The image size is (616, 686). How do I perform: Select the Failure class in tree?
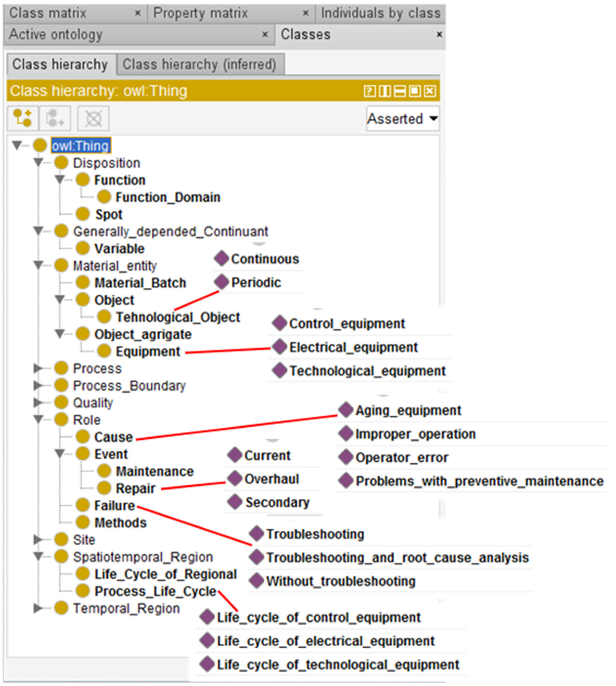coord(114,506)
